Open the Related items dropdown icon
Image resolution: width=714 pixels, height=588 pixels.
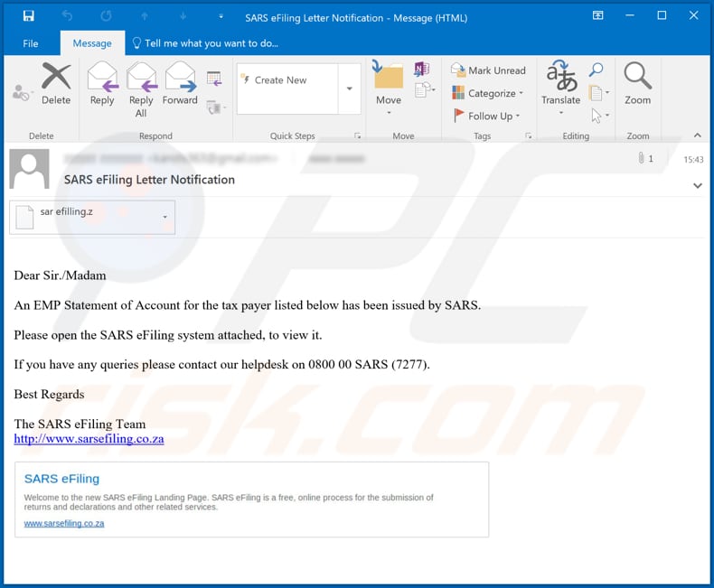(x=599, y=93)
